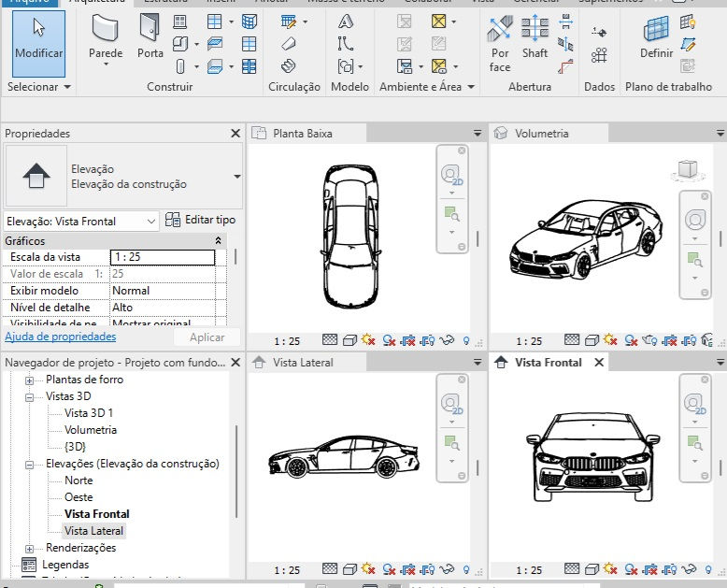Select the model text tool

(x=346, y=22)
